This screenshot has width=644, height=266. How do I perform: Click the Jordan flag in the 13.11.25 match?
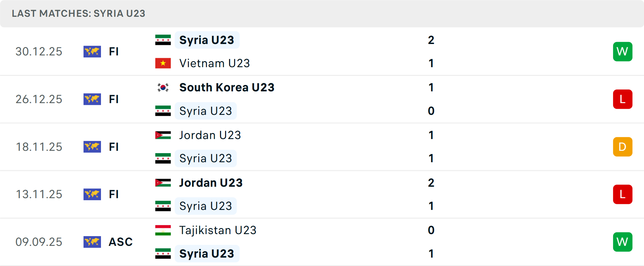(163, 183)
